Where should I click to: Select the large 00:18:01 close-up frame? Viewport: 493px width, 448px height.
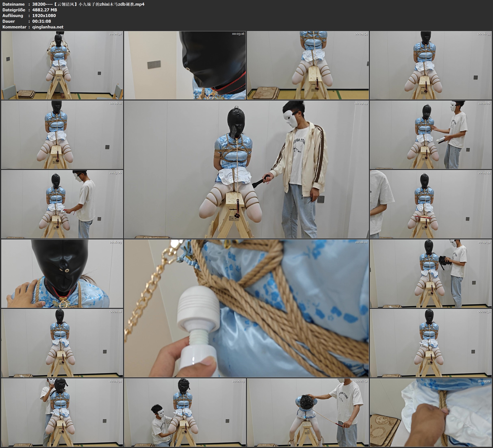tap(246, 308)
